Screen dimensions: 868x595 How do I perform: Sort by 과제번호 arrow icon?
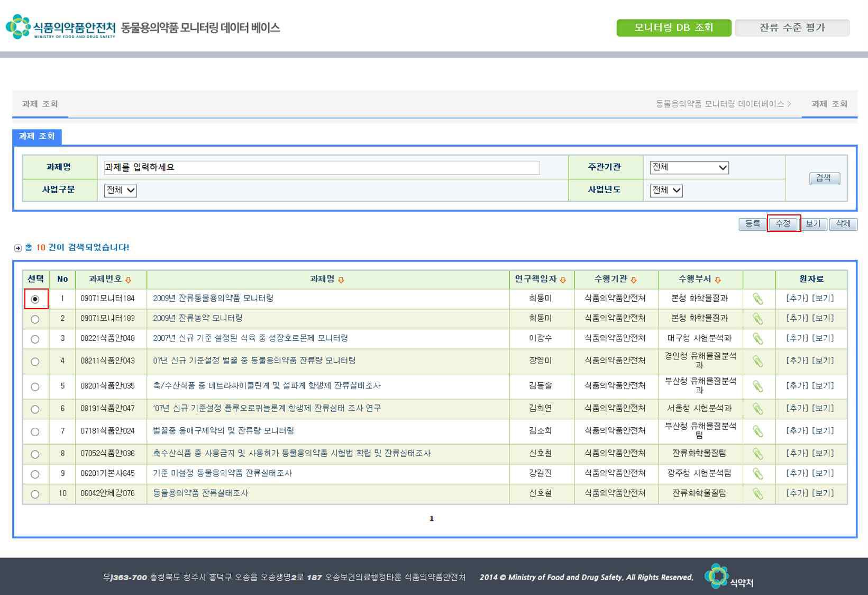pyautogui.click(x=128, y=280)
